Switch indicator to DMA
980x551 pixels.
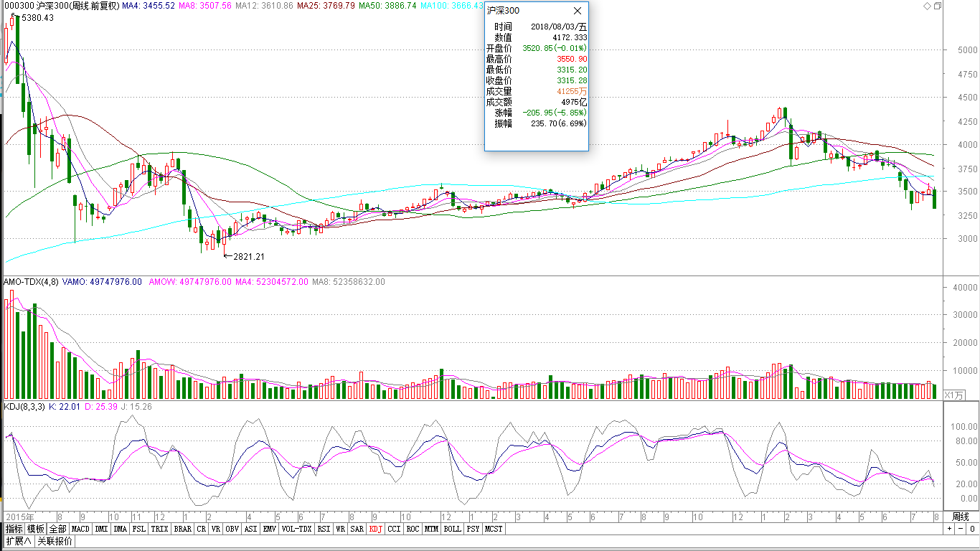pos(120,529)
